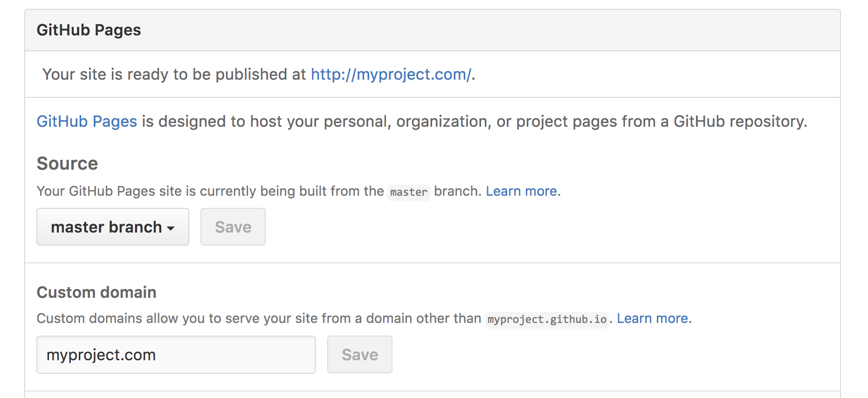Click the caret arrow on master branch button
Screen dimensions: 868x398
171,228
